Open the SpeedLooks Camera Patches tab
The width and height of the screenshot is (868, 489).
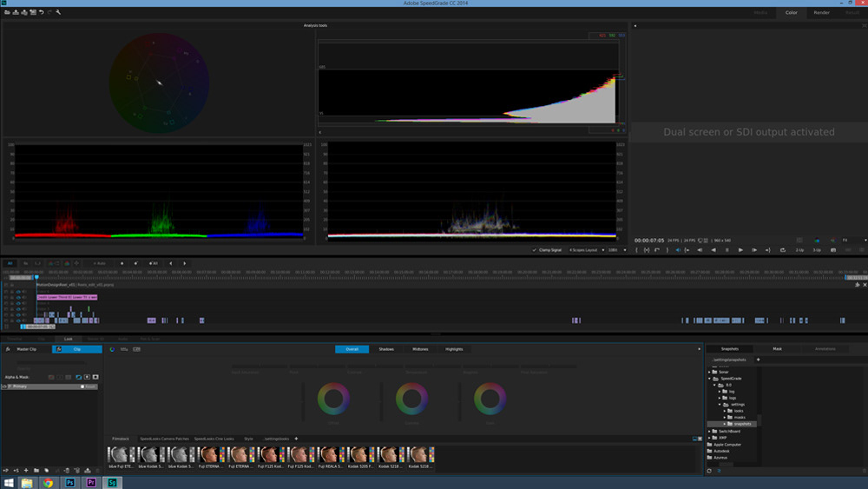[x=164, y=439]
